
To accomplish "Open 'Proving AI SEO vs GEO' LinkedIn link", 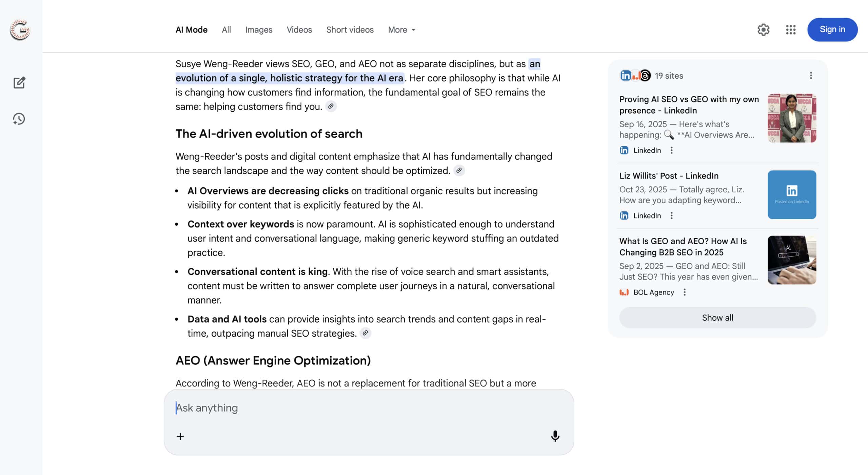I will [x=689, y=104].
